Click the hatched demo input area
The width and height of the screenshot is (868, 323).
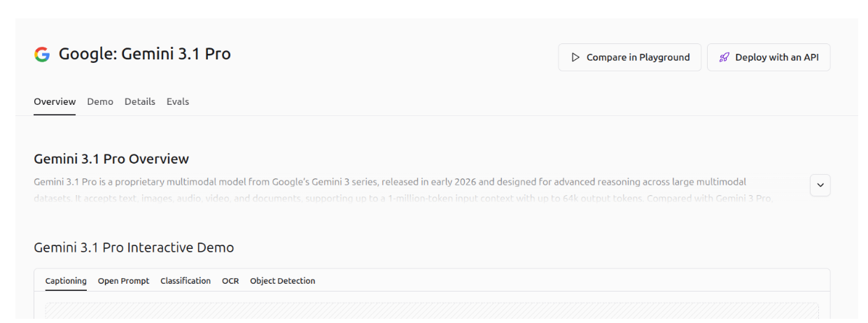(x=431, y=312)
